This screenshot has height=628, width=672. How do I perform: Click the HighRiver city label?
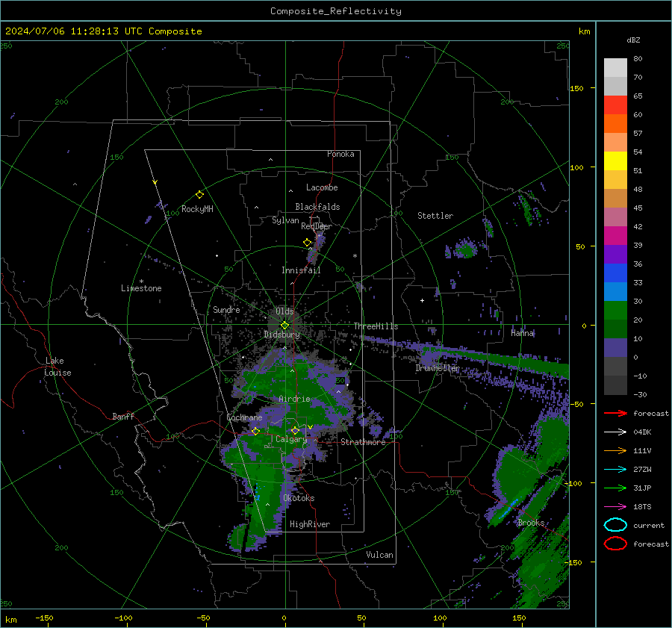(x=310, y=524)
